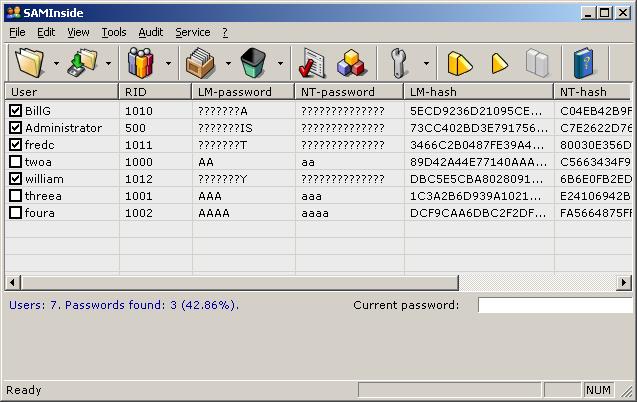Image resolution: width=637 pixels, height=402 pixels.
Task: Open the ? help menu
Action: point(225,32)
